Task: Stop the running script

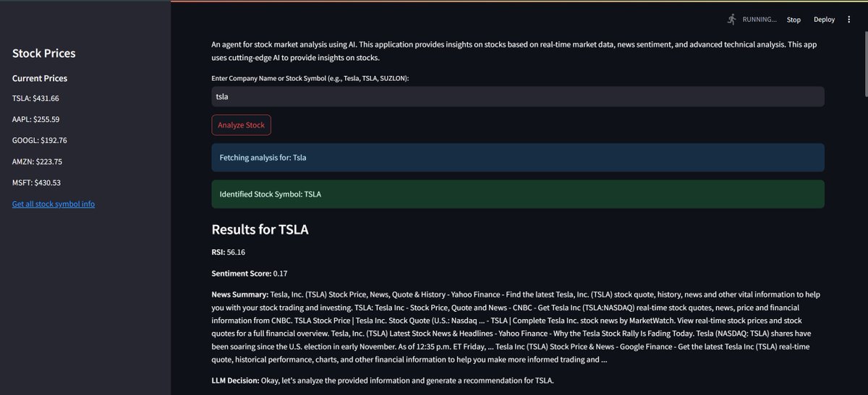Action: pos(793,20)
